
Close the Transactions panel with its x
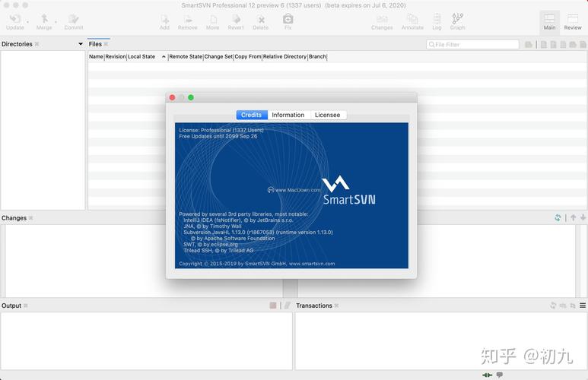coord(336,306)
